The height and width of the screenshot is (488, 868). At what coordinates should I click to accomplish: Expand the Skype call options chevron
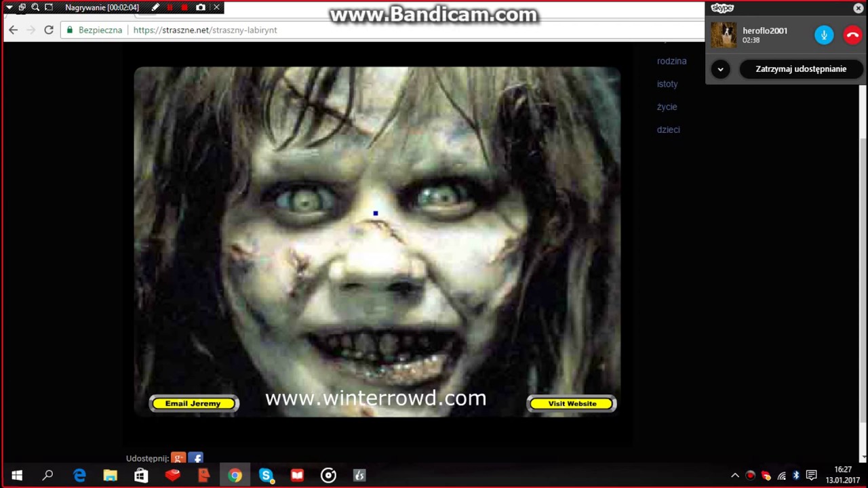[720, 69]
